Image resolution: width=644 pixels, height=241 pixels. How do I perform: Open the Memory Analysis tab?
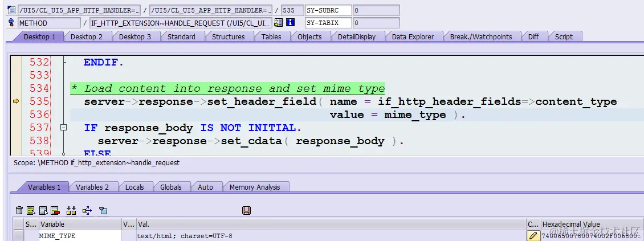255,187
